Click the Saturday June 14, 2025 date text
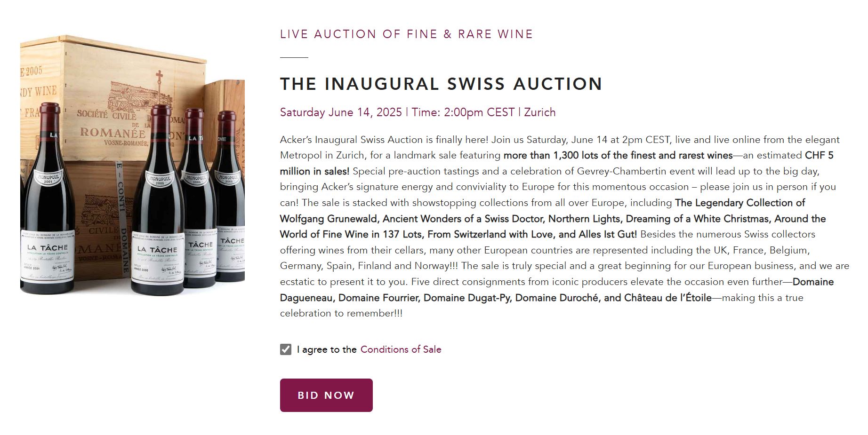 [341, 112]
